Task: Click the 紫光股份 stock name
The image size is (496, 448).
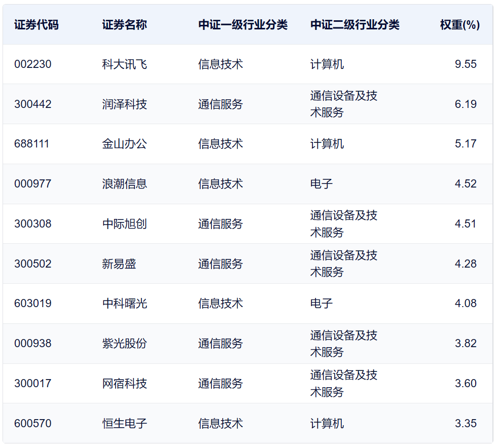Action: (x=124, y=344)
